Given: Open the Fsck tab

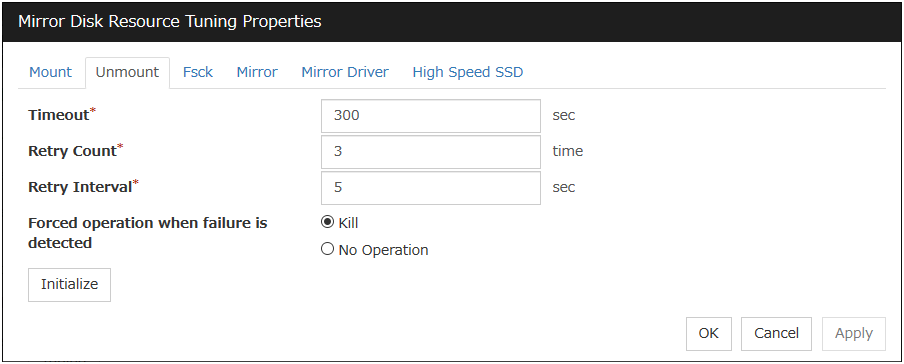Looking at the screenshot, I should coord(198,72).
